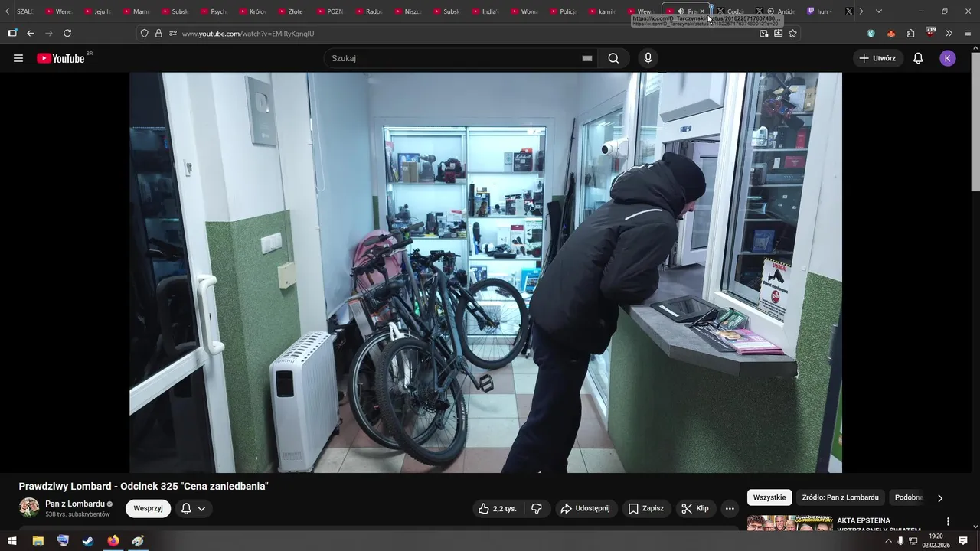Show more toolbar tools overflow chevrons
Image resolution: width=980 pixels, height=551 pixels.
pos(949,34)
